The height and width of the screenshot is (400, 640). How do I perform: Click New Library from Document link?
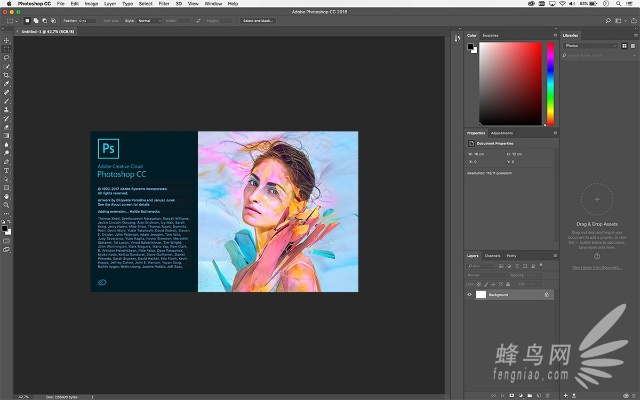597,268
